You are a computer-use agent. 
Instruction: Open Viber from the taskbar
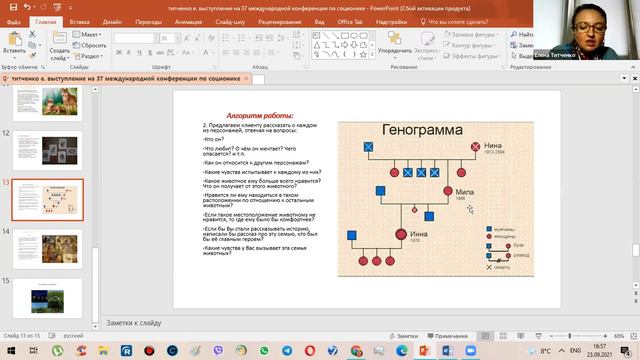coord(218,351)
